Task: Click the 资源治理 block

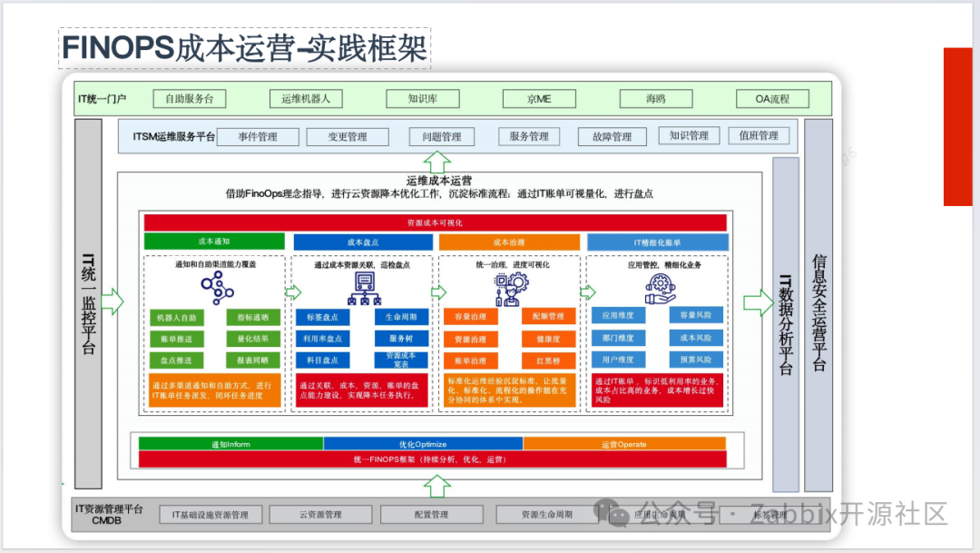Action: [x=471, y=339]
